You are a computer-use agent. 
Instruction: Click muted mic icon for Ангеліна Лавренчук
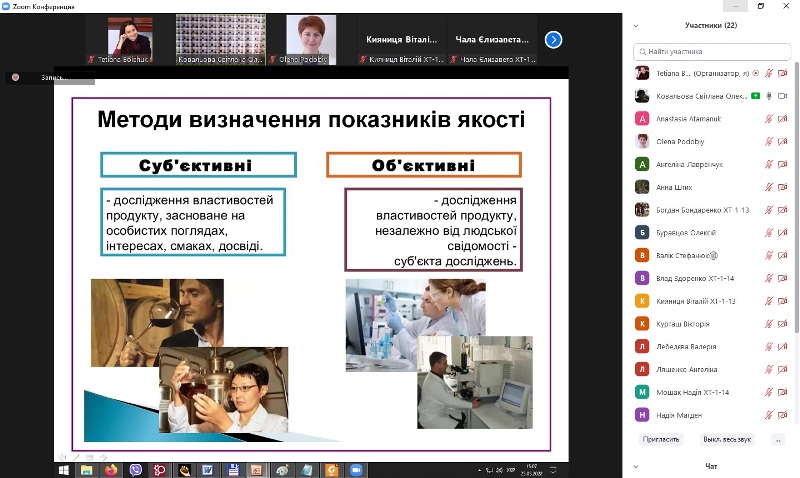(x=769, y=164)
